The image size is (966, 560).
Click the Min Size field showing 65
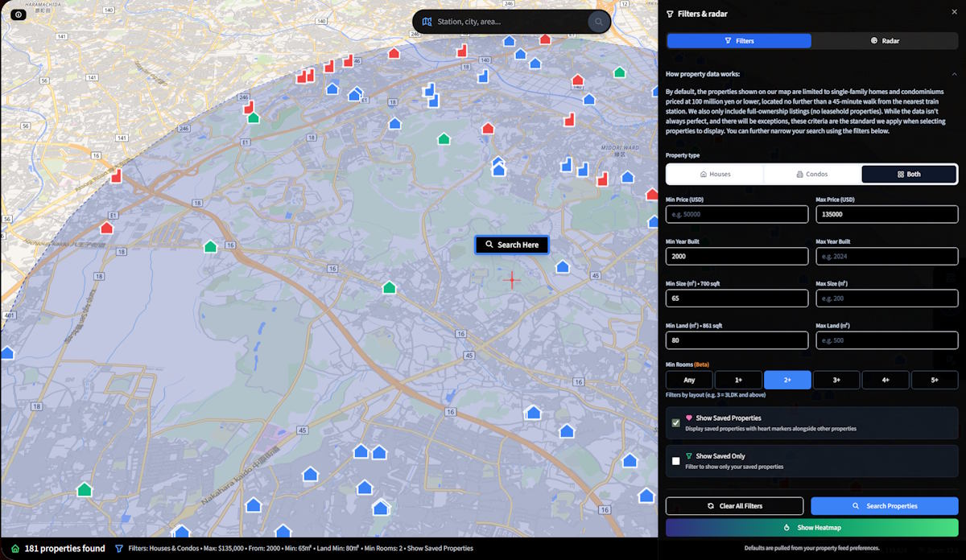(x=737, y=298)
